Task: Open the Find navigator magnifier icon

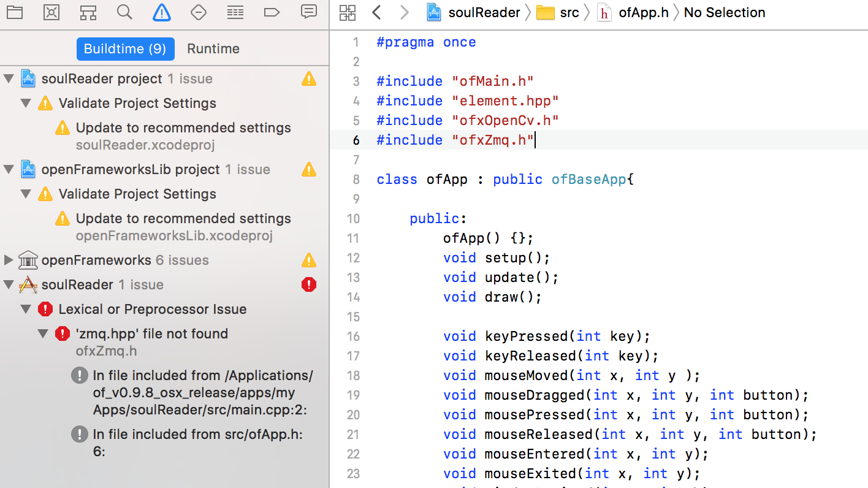Action: click(x=124, y=12)
